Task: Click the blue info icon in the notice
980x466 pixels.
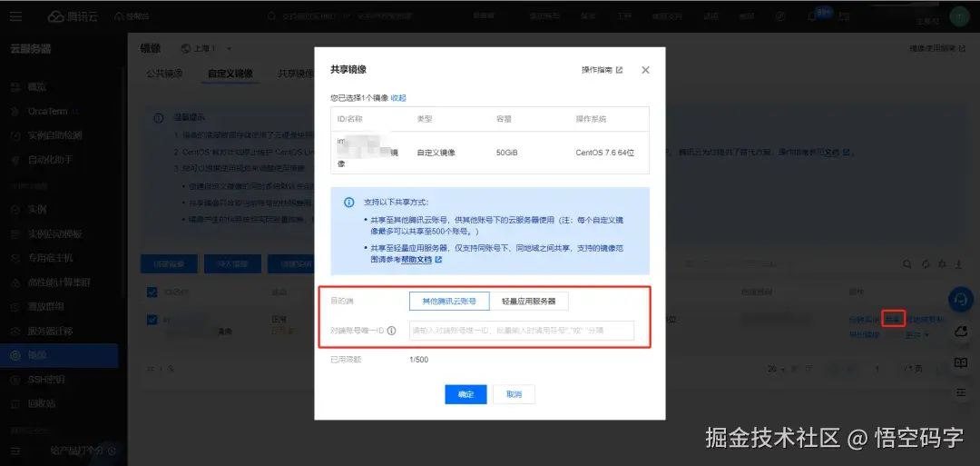Action: (x=348, y=203)
